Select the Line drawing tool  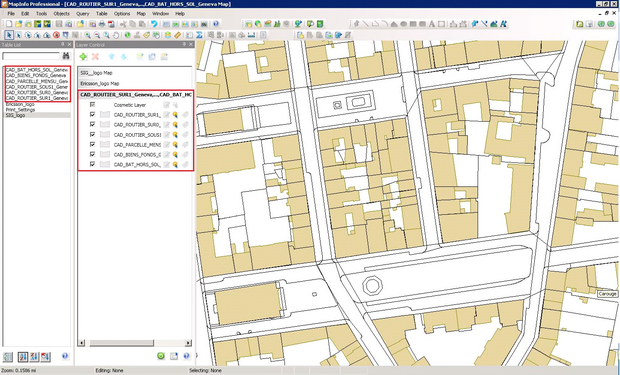click(366, 24)
